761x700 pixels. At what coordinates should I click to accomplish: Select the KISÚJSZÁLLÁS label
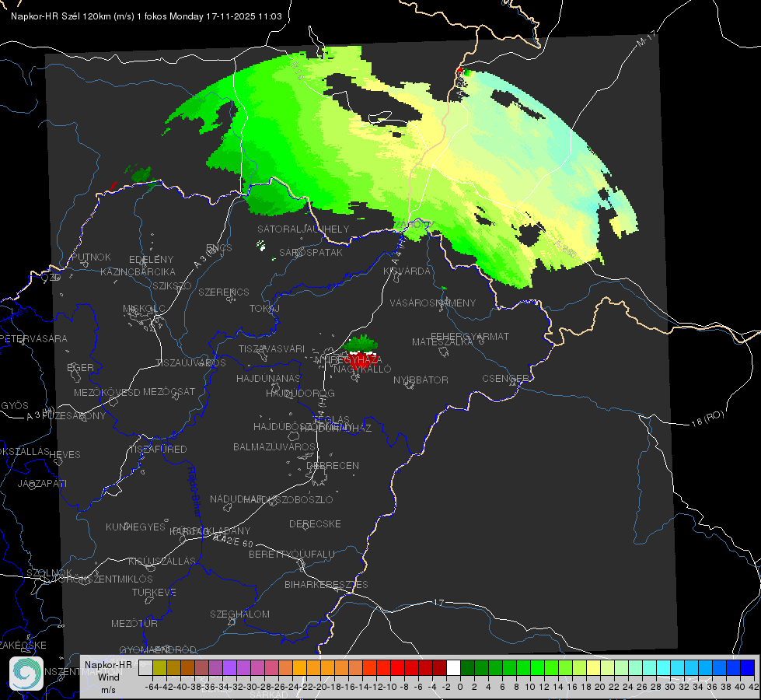(x=162, y=561)
